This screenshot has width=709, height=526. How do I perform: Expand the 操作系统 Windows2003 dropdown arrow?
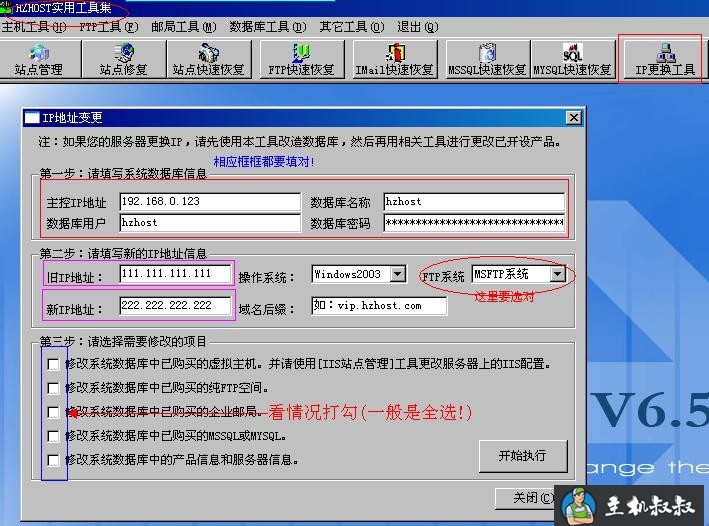397,274
